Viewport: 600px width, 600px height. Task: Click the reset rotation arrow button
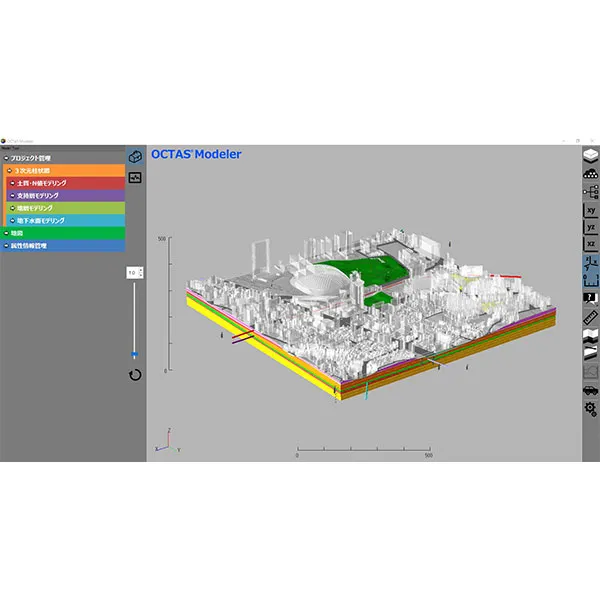pos(135,375)
